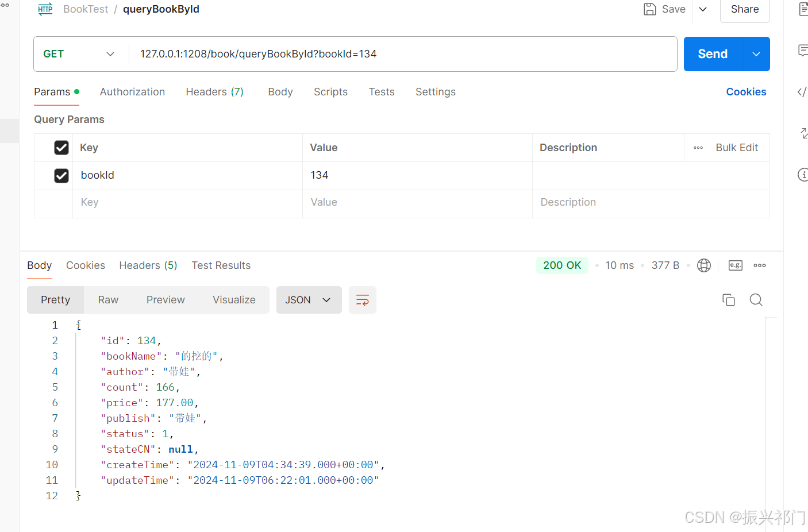Expand the Save options chevron
The image size is (808, 532).
[703, 9]
